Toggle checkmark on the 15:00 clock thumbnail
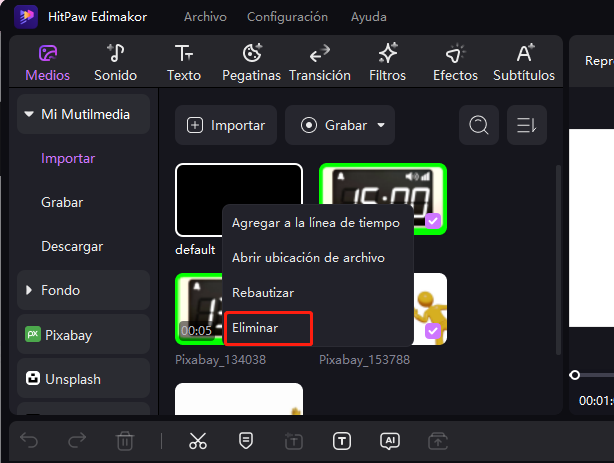This screenshot has height=463, width=614. (x=433, y=221)
